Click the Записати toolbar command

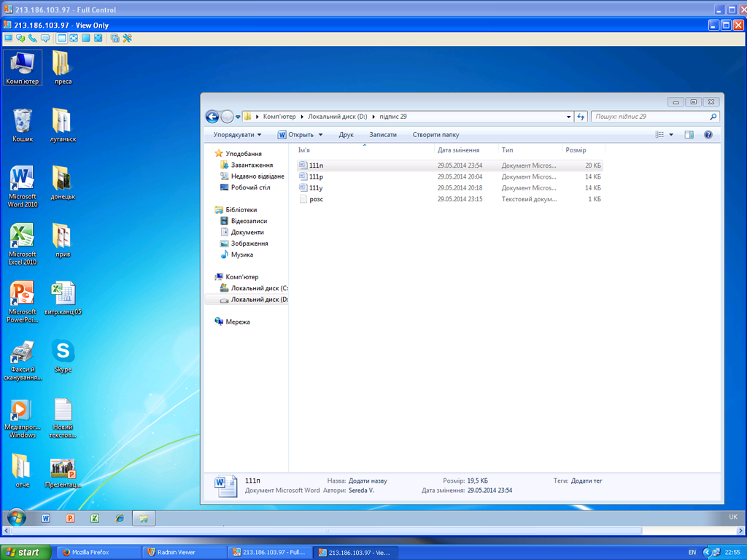(x=383, y=135)
